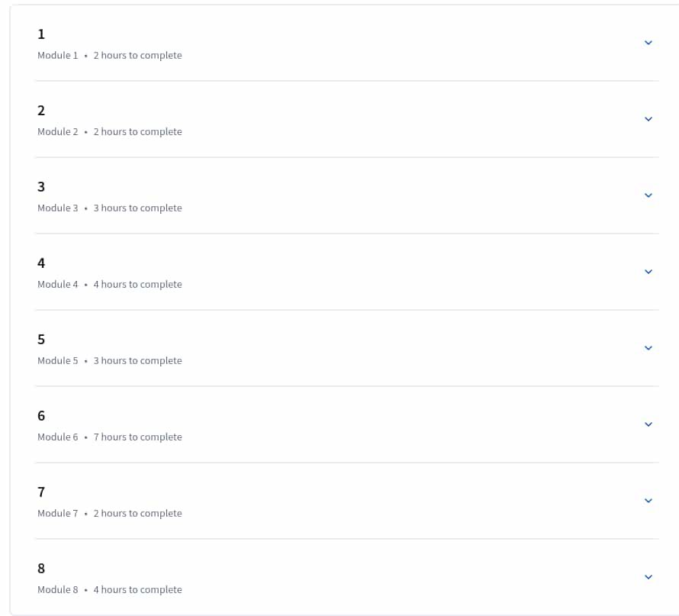Select Module 1 2 hours to complete text
The width and height of the screenshot is (679, 616).
(x=110, y=56)
